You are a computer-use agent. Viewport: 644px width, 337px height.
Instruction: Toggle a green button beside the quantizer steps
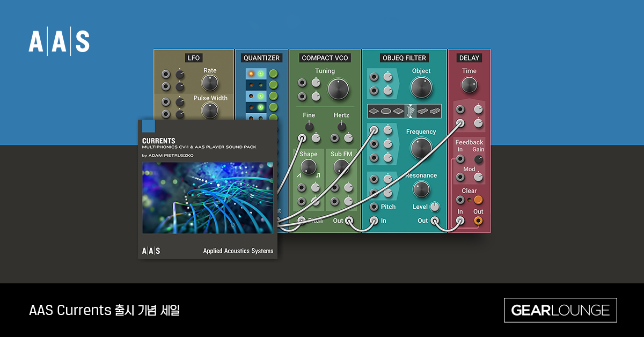(273, 74)
